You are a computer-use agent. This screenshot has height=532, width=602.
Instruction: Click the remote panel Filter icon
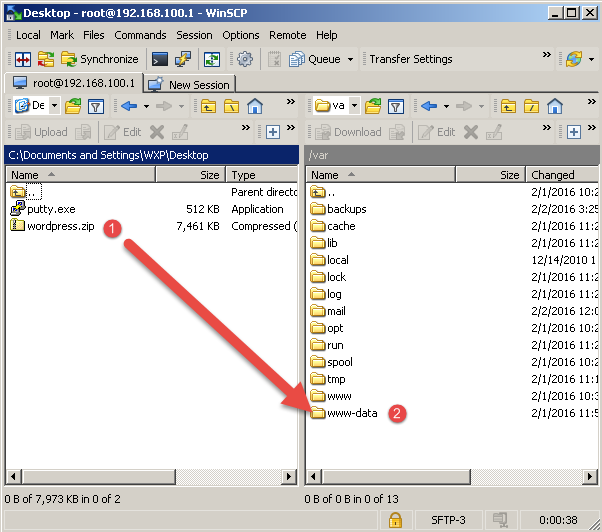pyautogui.click(x=396, y=106)
